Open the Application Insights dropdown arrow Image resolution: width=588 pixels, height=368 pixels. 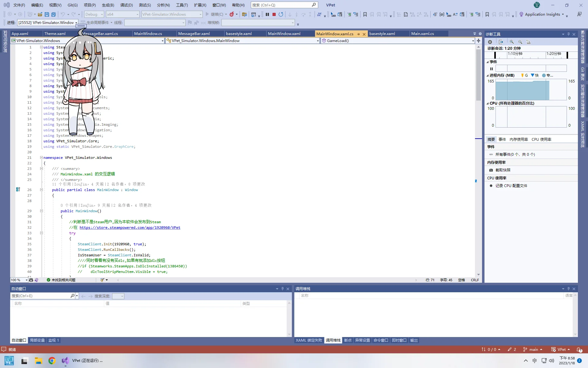(x=563, y=14)
